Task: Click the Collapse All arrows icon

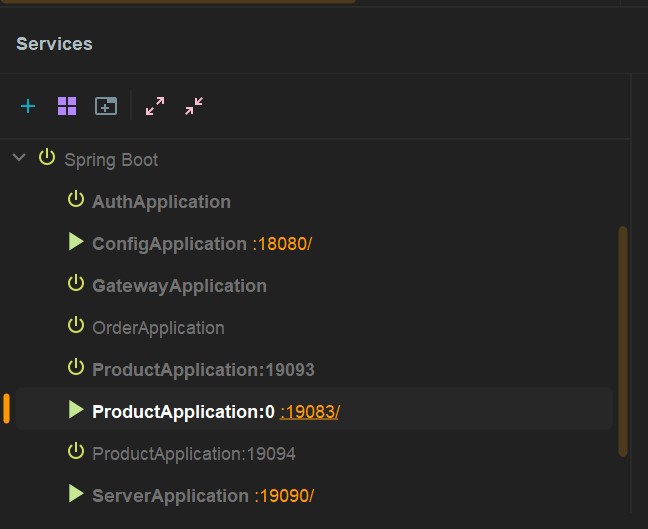Action: [x=194, y=106]
